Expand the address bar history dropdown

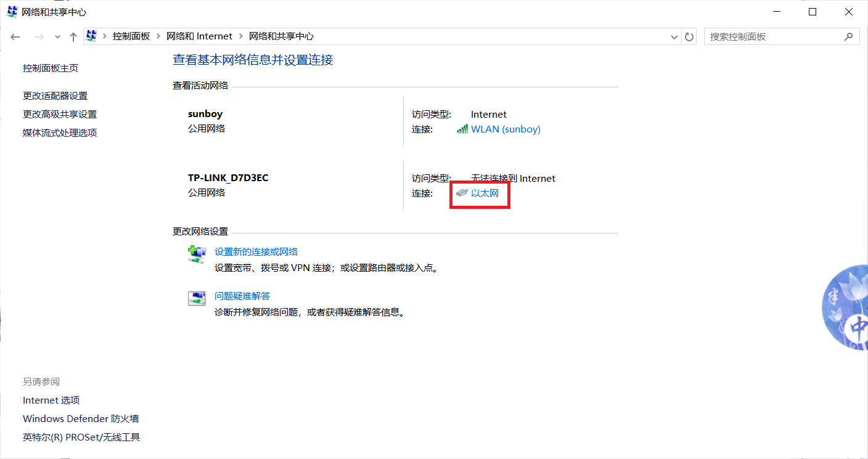[674, 37]
